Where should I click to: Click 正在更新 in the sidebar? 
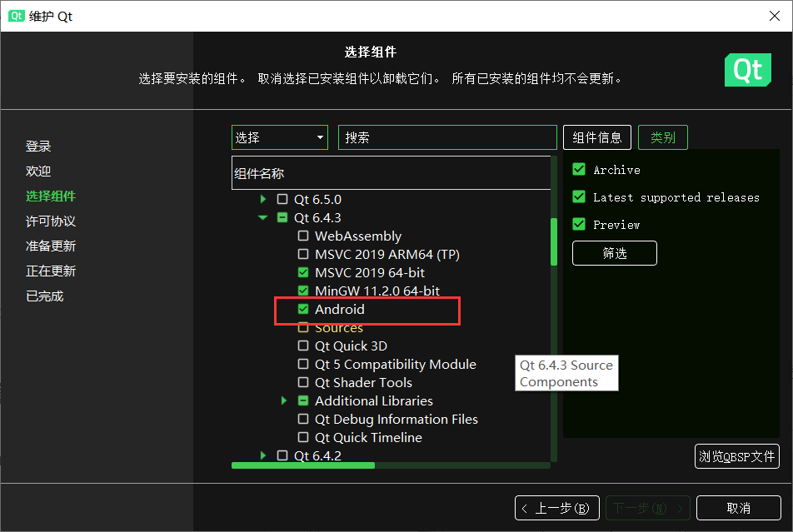pos(51,271)
